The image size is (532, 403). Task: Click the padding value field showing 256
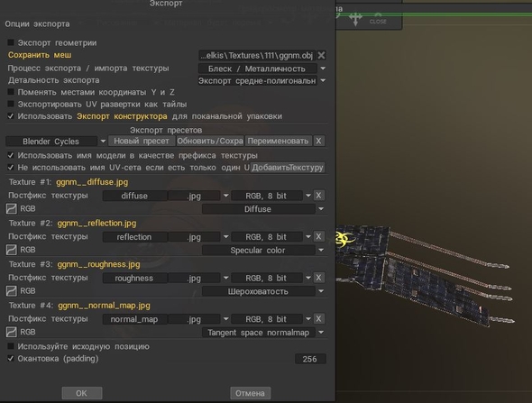coord(310,359)
